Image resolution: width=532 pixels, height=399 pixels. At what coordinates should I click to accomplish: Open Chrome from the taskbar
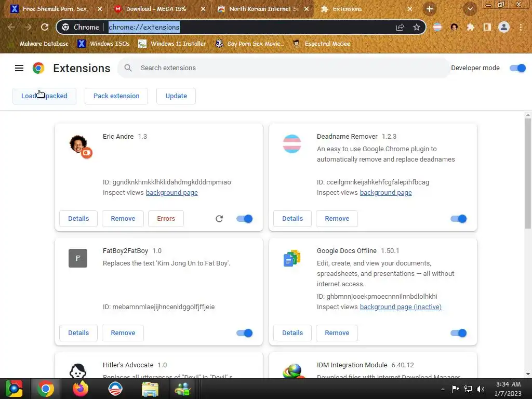[x=46, y=389]
